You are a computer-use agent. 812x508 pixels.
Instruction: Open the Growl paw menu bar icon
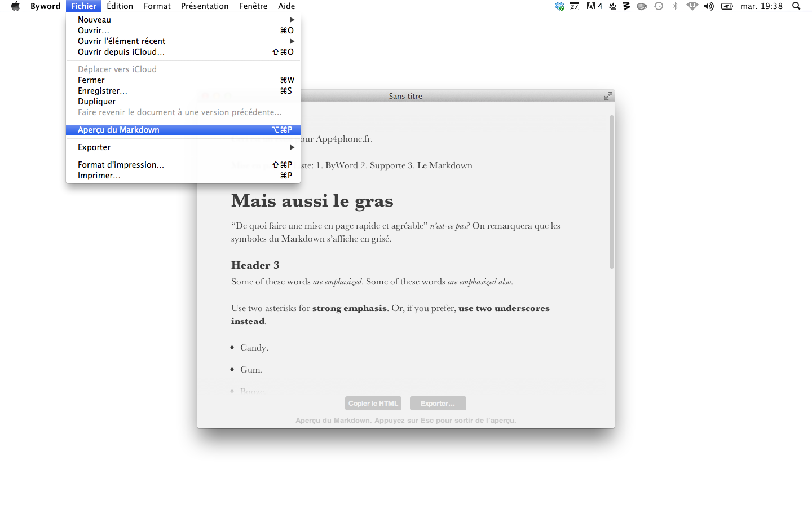pyautogui.click(x=612, y=6)
